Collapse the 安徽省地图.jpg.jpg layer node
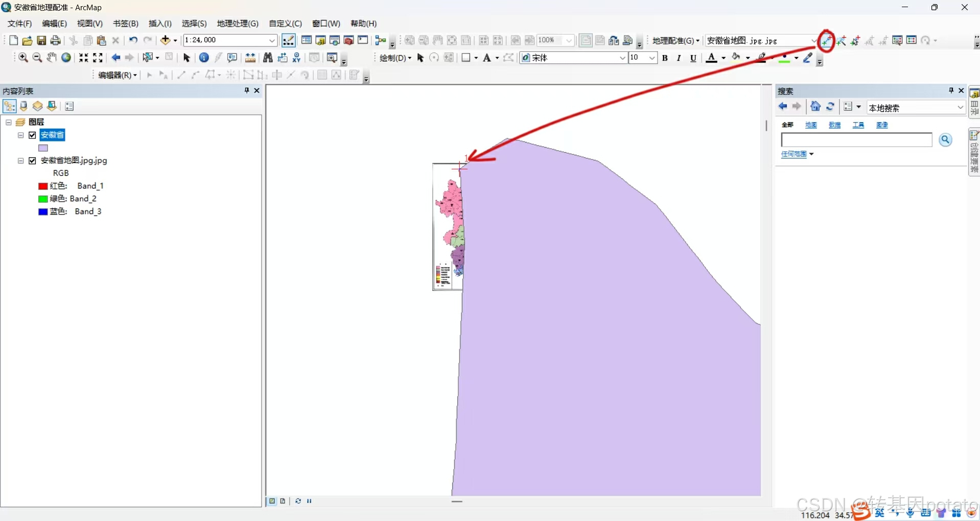 coord(21,160)
